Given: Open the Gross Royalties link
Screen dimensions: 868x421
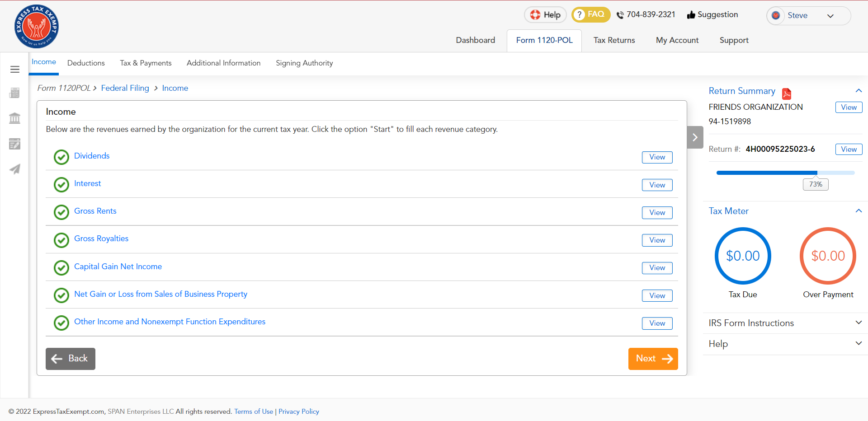Looking at the screenshot, I should click(101, 239).
